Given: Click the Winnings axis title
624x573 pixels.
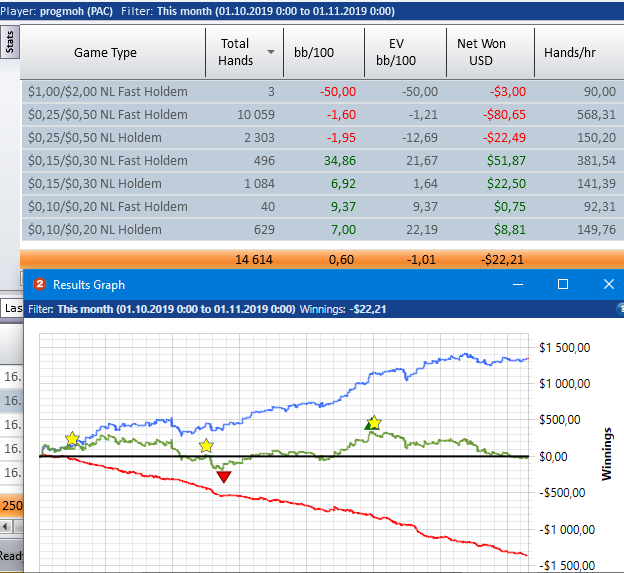Looking at the screenshot, I should pos(606,454).
